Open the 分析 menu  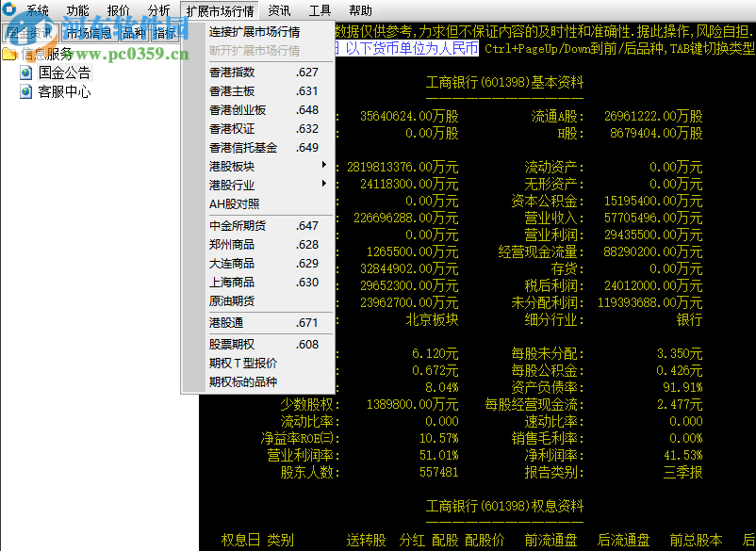158,10
